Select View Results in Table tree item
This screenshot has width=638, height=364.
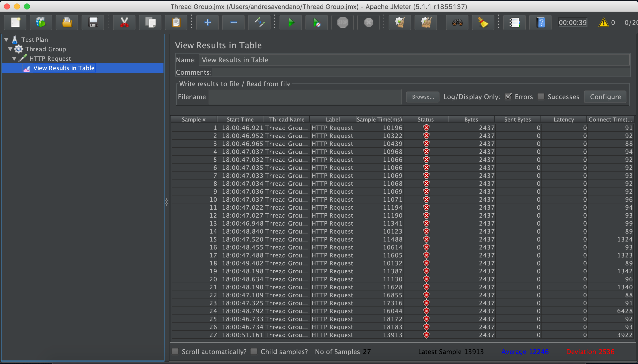[x=64, y=68]
